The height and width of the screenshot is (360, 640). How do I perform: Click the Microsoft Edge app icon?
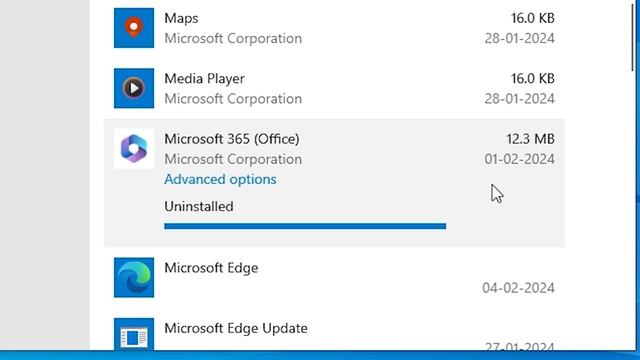coord(134,278)
